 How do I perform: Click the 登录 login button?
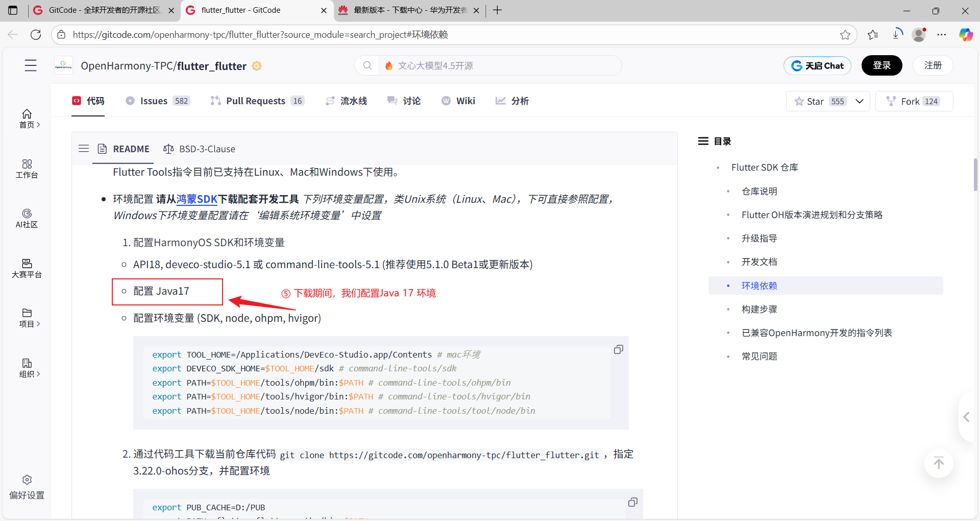(x=881, y=65)
